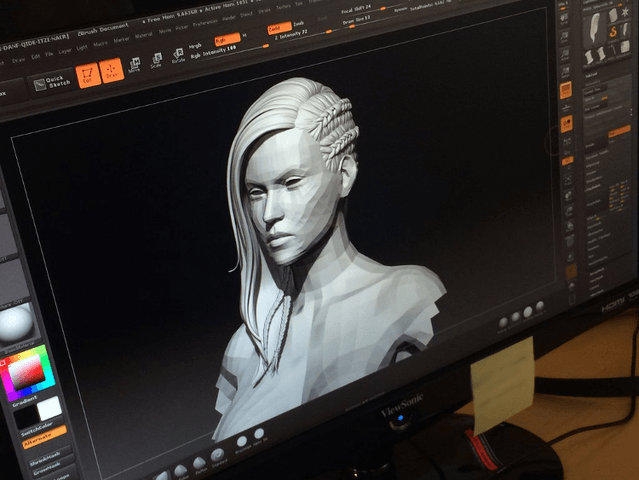Activate the orange Edit mode button
The image size is (639, 480).
click(88, 76)
